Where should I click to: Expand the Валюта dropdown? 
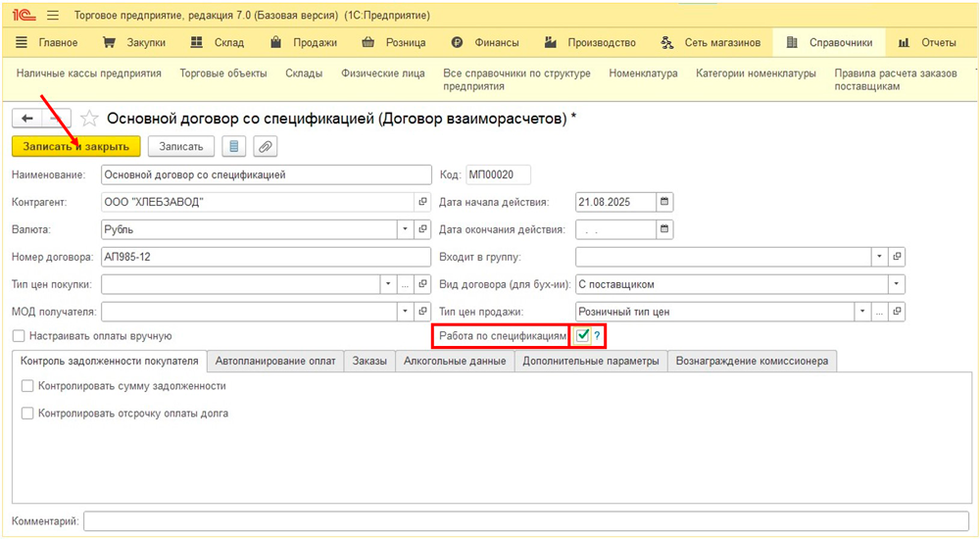tap(405, 229)
